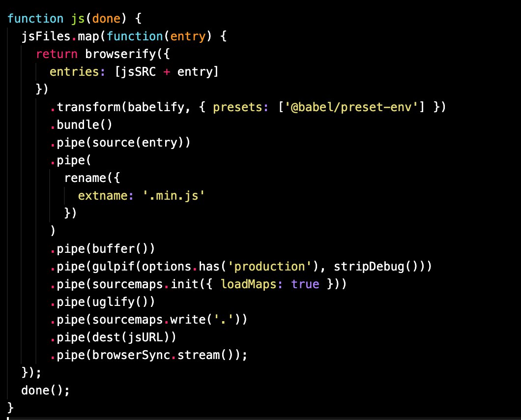Image resolution: width=521 pixels, height=420 pixels.
Task: Click 'source(entry)' inside pipe
Action: point(138,143)
